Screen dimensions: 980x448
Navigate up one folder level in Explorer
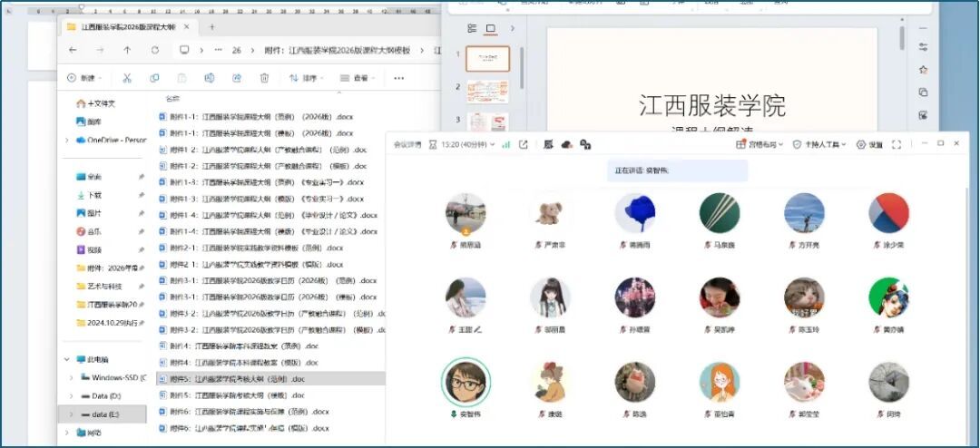point(128,50)
